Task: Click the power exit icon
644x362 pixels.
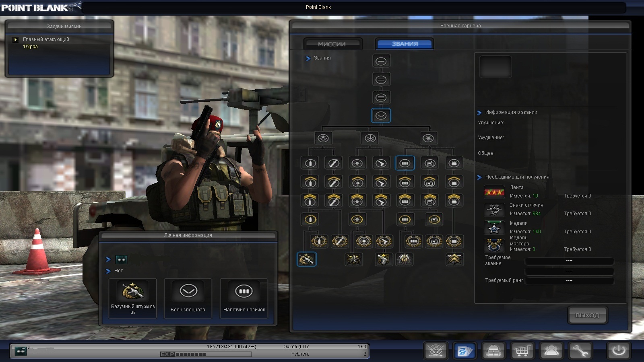Action: pos(619,351)
